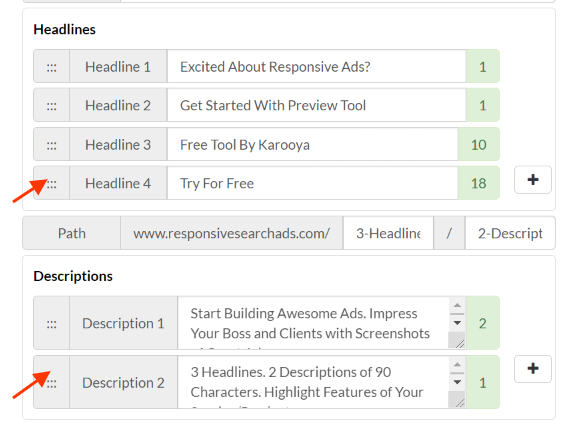Click the Headline 1 text field

tap(317, 67)
